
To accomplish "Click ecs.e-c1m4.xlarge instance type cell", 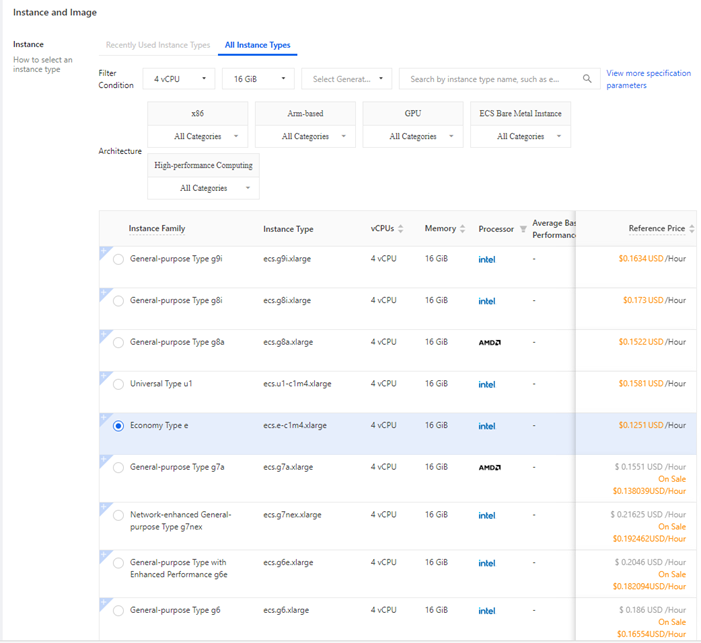I will coord(295,425).
